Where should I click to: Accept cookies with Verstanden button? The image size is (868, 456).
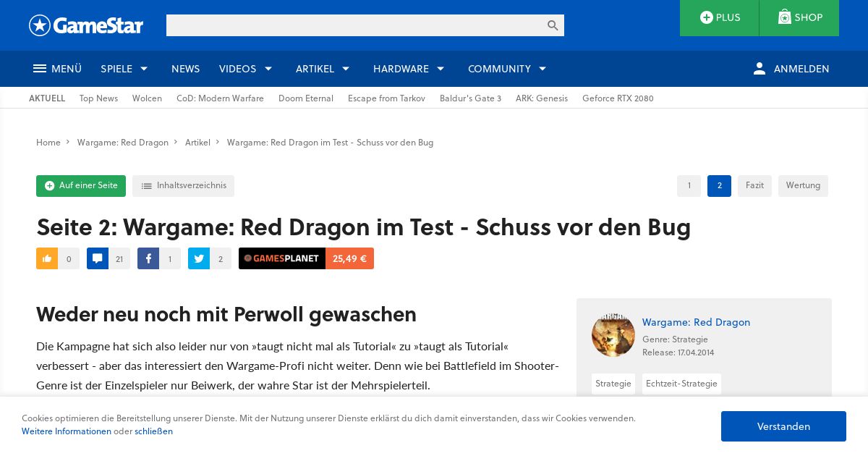pyautogui.click(x=783, y=426)
